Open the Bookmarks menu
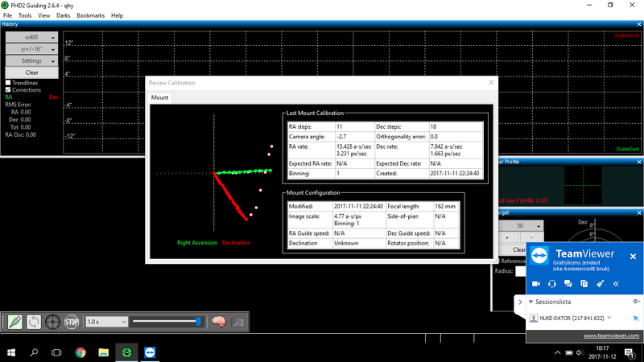The width and height of the screenshot is (644, 362). (89, 15)
